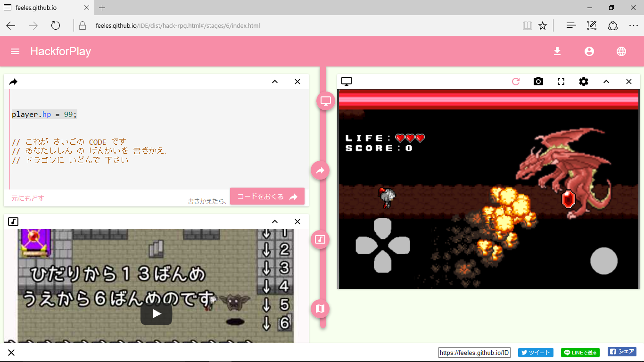Collapse the game screen panel
The image size is (644, 362).
coord(606,82)
